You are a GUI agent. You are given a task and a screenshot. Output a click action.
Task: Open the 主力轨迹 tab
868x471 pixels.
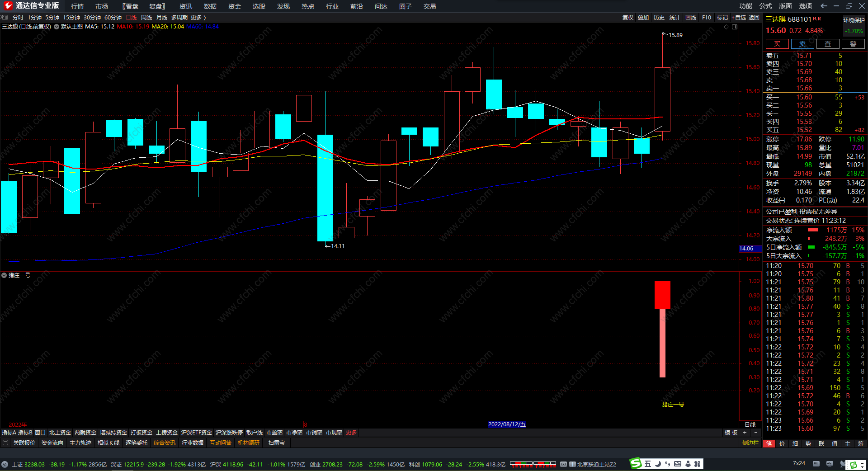pos(80,443)
